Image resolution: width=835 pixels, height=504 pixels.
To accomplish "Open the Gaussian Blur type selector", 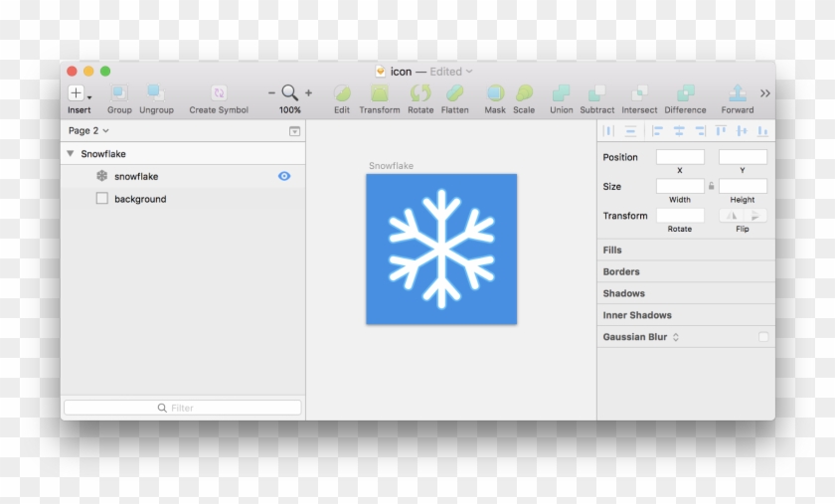I will [676, 337].
